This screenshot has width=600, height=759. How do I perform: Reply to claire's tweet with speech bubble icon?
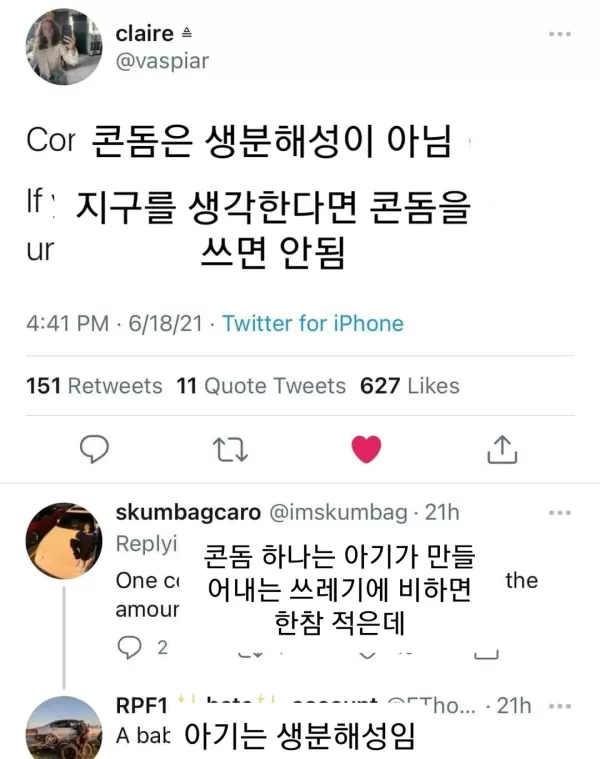93,449
